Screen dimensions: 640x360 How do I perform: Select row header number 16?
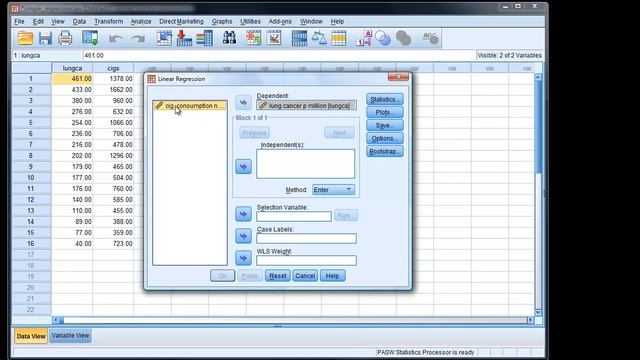[x=31, y=244]
